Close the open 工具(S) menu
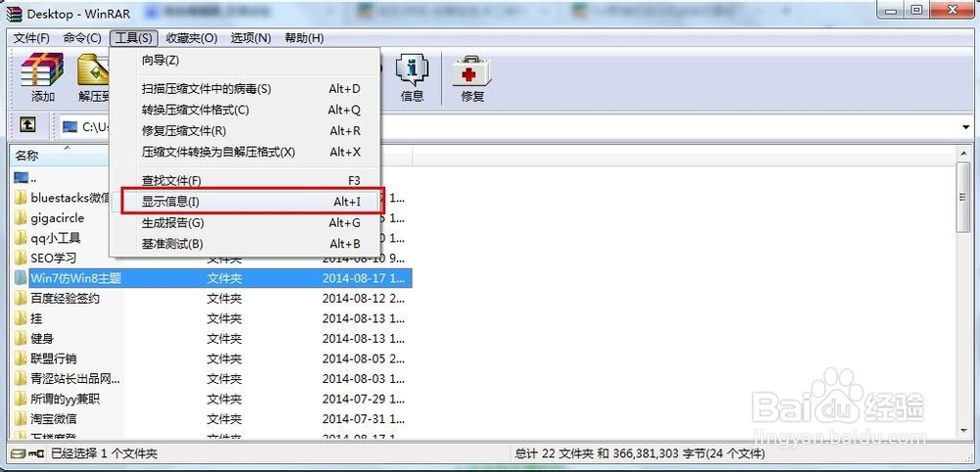980x472 pixels. pyautogui.click(x=133, y=38)
